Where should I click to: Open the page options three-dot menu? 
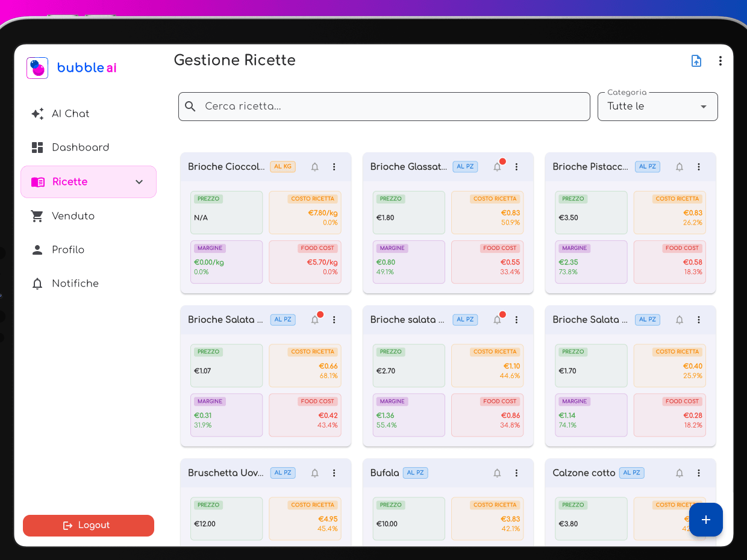(x=720, y=61)
